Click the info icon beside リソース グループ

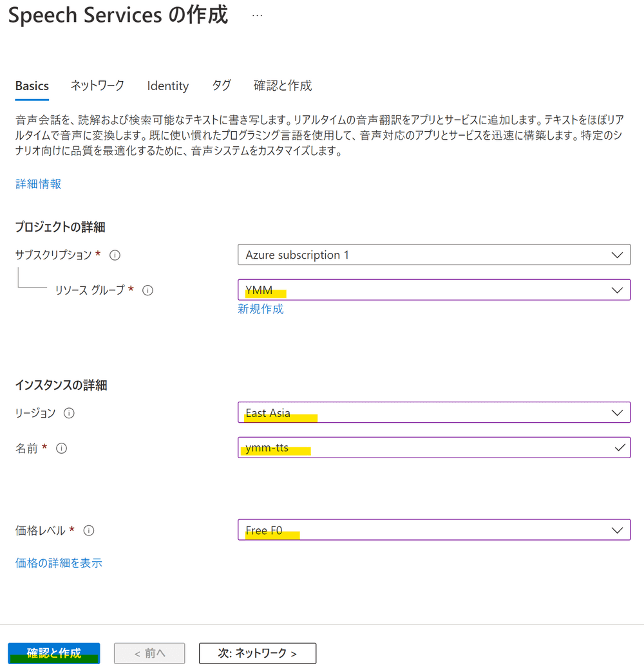[x=147, y=290]
